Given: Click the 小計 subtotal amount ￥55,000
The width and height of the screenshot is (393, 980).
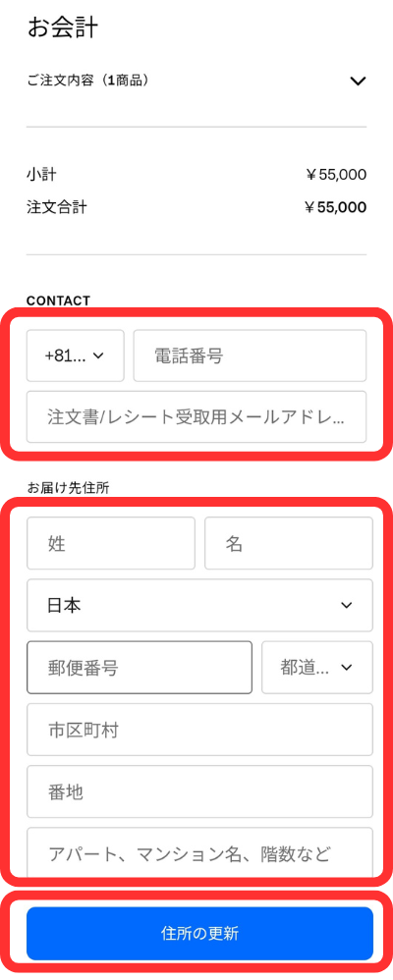Looking at the screenshot, I should click(335, 175).
